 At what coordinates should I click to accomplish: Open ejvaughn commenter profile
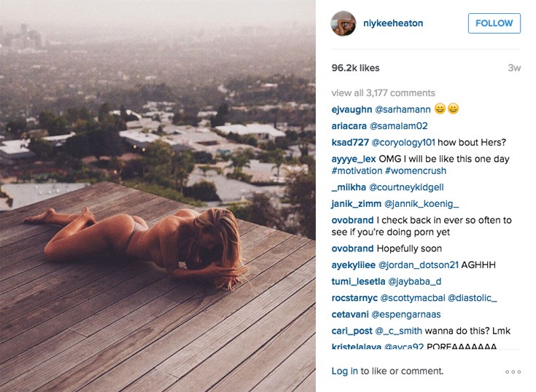tap(351, 109)
